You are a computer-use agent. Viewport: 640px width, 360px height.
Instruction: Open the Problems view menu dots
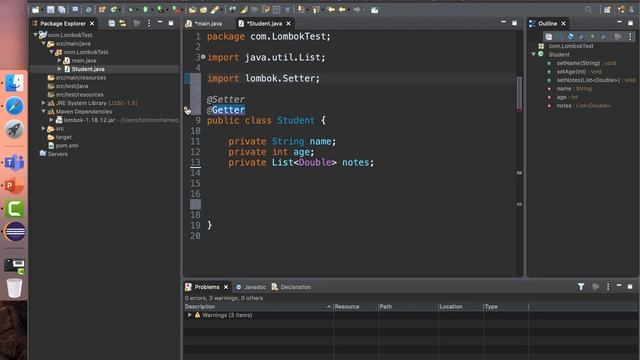(608, 287)
